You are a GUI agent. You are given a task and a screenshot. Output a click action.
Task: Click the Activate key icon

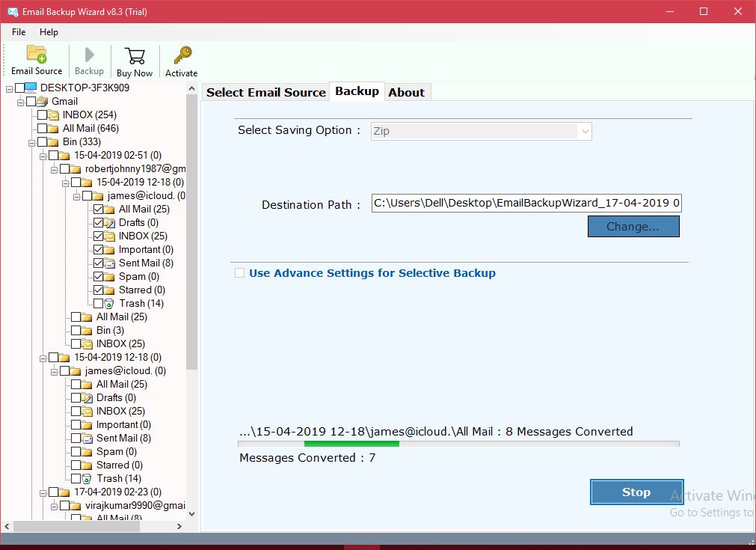click(182, 55)
